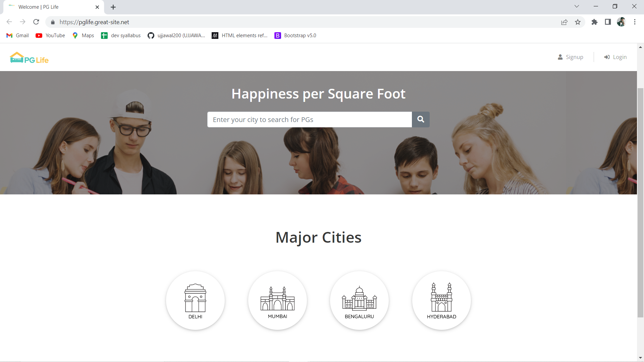Click the Login link
This screenshot has width=644, height=362.
pos(615,57)
